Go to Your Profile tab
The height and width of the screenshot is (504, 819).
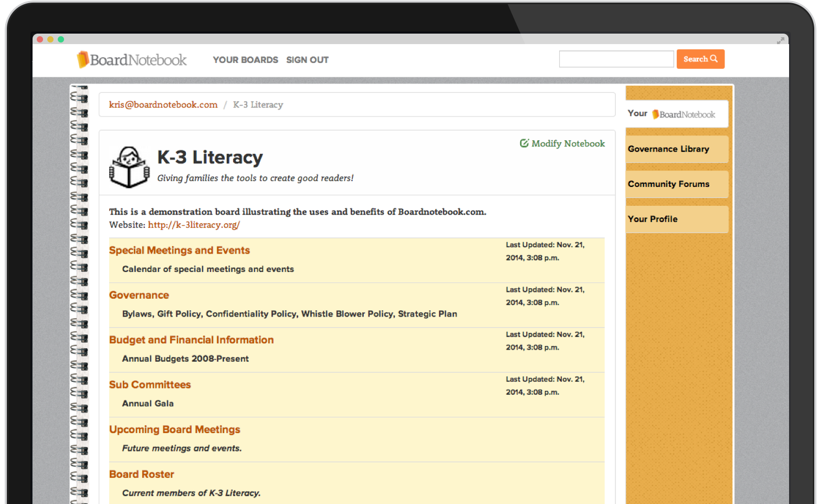(x=676, y=219)
